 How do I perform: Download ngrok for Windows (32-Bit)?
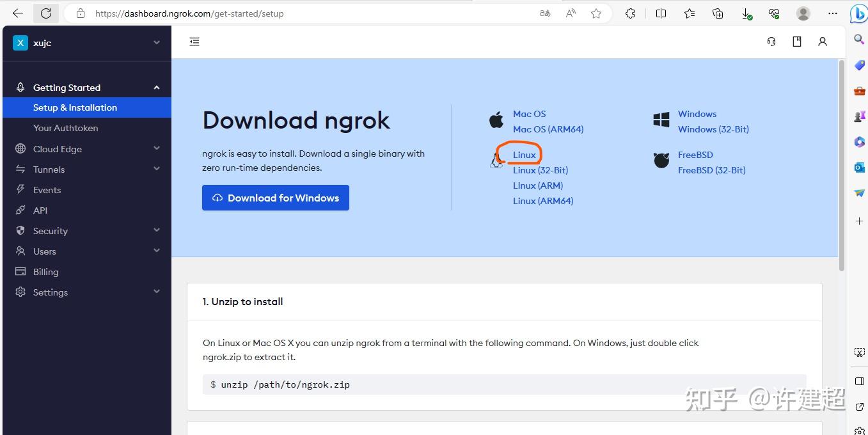[713, 129]
